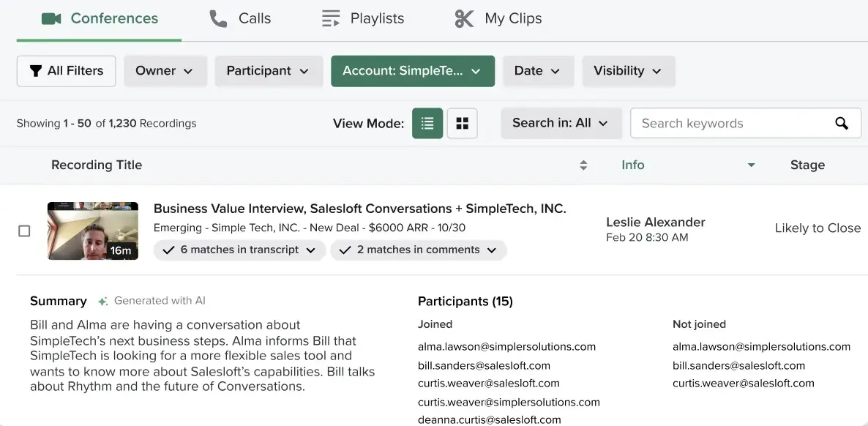This screenshot has width=868, height=426.
Task: Open the Playlists tab
Action: [363, 19]
